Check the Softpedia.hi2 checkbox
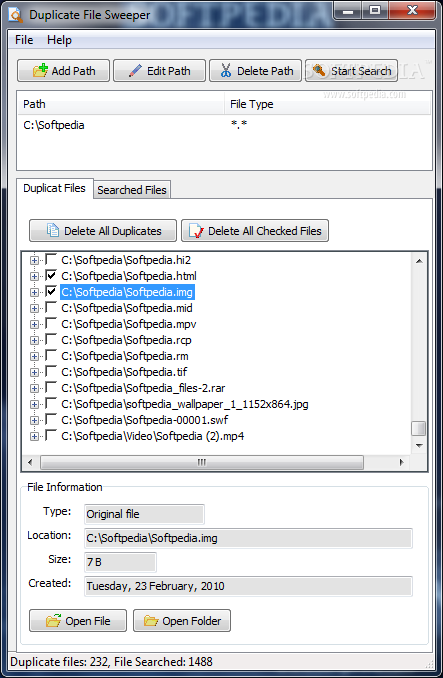443x678 pixels. [51, 259]
